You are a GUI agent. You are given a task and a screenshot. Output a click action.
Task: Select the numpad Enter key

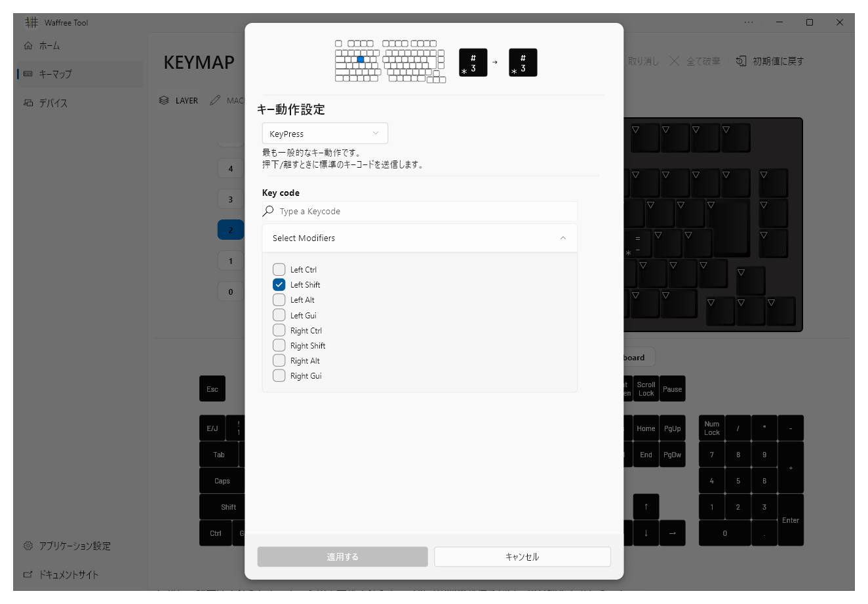coord(790,520)
